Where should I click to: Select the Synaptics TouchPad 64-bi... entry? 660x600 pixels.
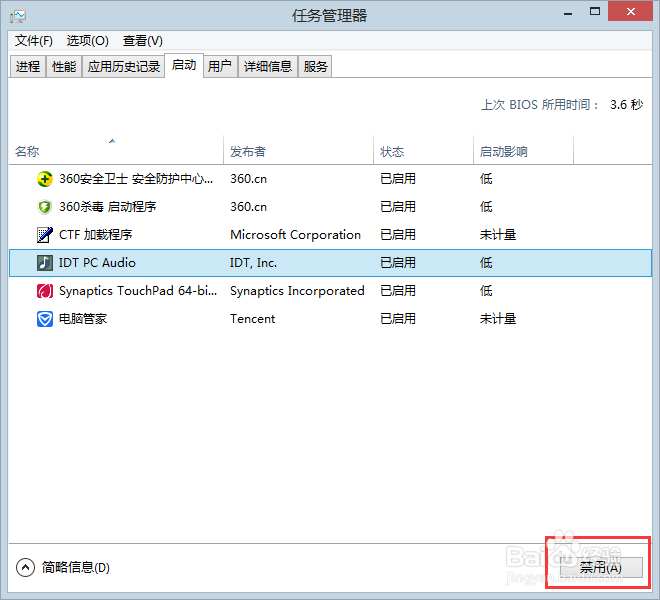[x=138, y=291]
